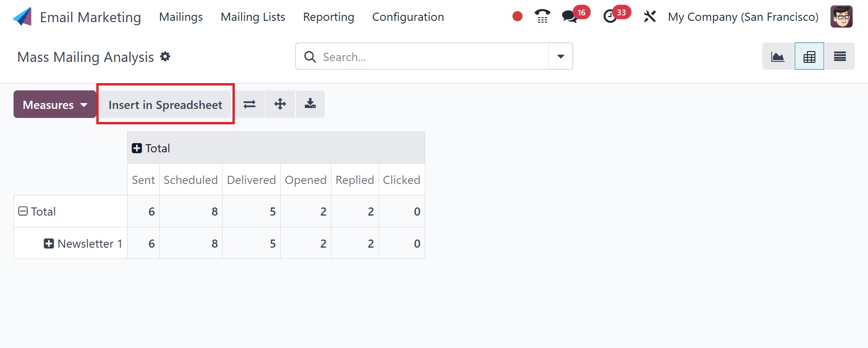Open the Discuss messages icon
Image resolution: width=868 pixels, height=348 pixels.
click(569, 17)
